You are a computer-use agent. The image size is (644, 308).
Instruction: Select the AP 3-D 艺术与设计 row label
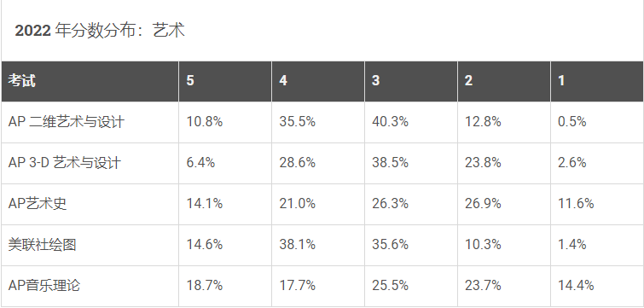pyautogui.click(x=65, y=163)
